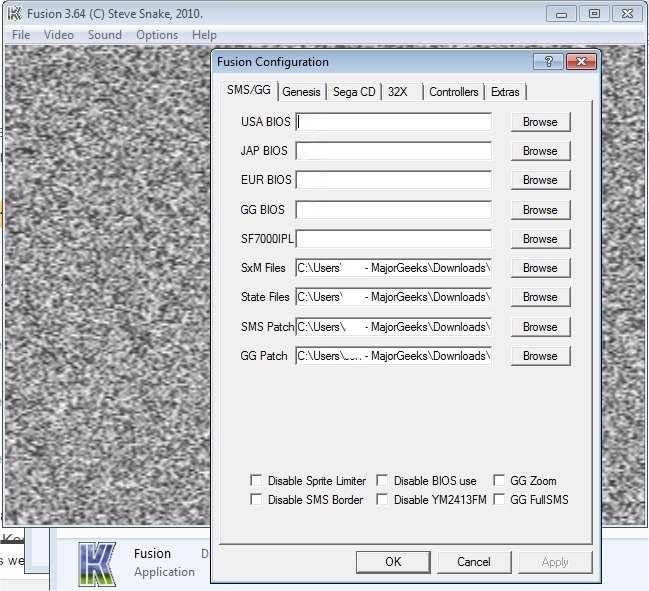649x591 pixels.
Task: Check the Disable BIOS use option
Action: coord(382,480)
